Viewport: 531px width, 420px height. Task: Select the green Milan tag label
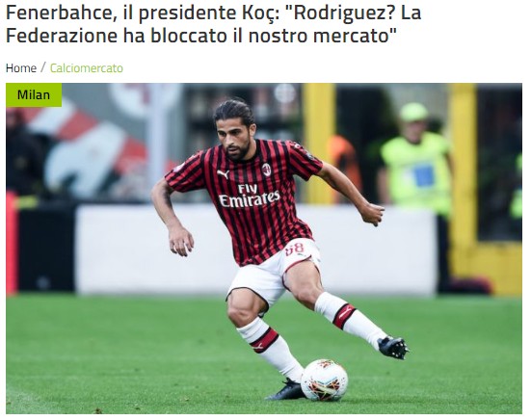coord(34,94)
